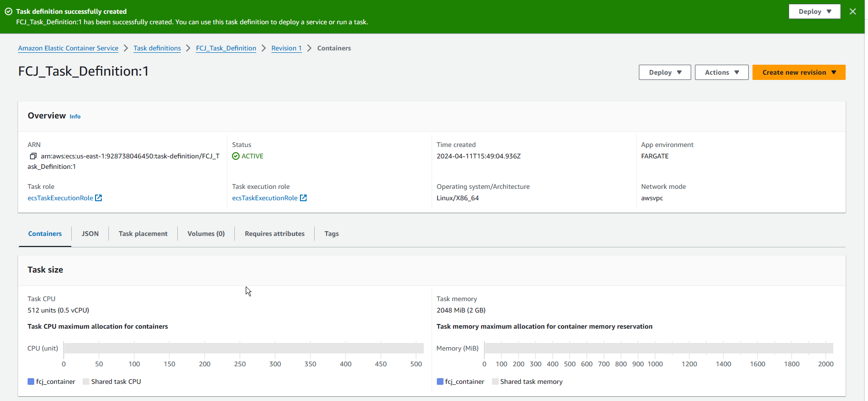Expand the Actions dropdown menu
Image resolution: width=868 pixels, height=401 pixels.
pos(722,72)
